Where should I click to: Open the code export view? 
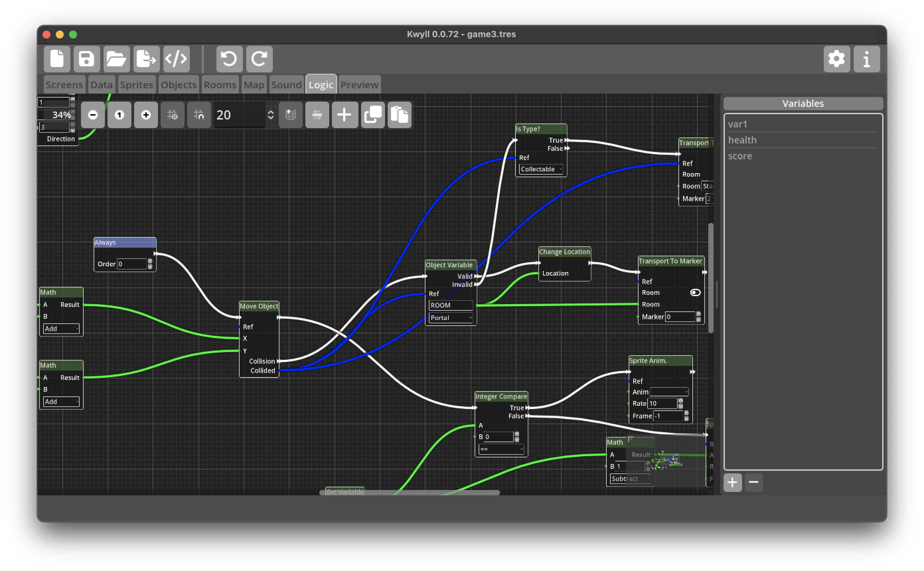click(176, 59)
